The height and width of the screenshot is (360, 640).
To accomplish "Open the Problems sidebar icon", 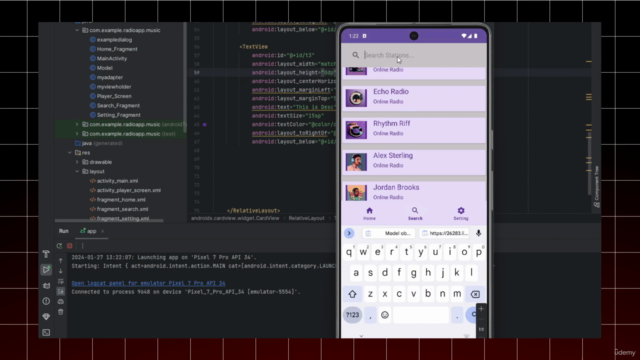I will (46, 301).
